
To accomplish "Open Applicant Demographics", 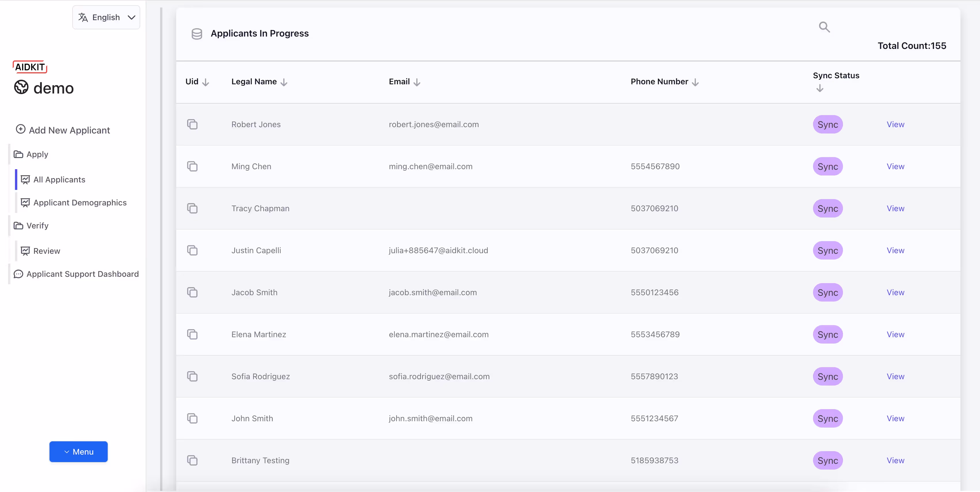I will pos(73,203).
